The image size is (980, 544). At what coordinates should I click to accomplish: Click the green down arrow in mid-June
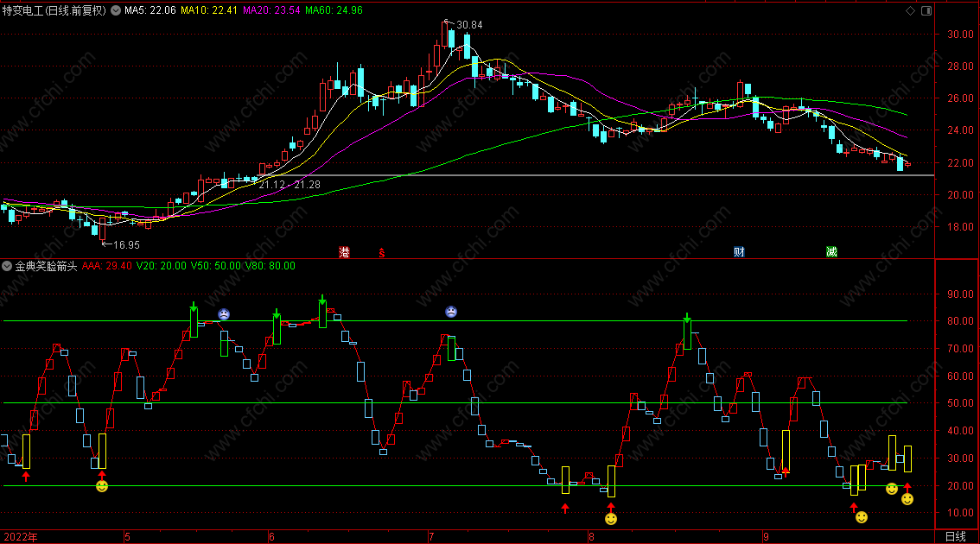pos(321,299)
